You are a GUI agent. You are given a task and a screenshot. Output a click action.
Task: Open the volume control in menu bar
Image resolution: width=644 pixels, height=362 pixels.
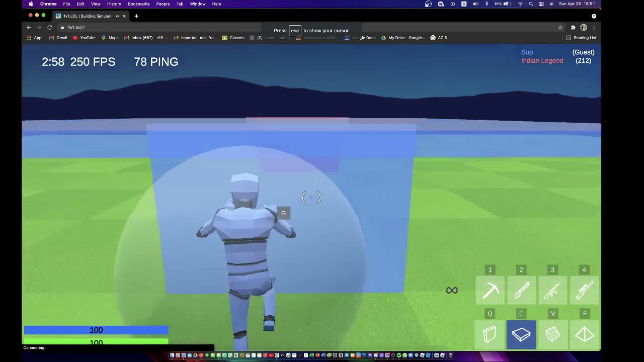475,4
